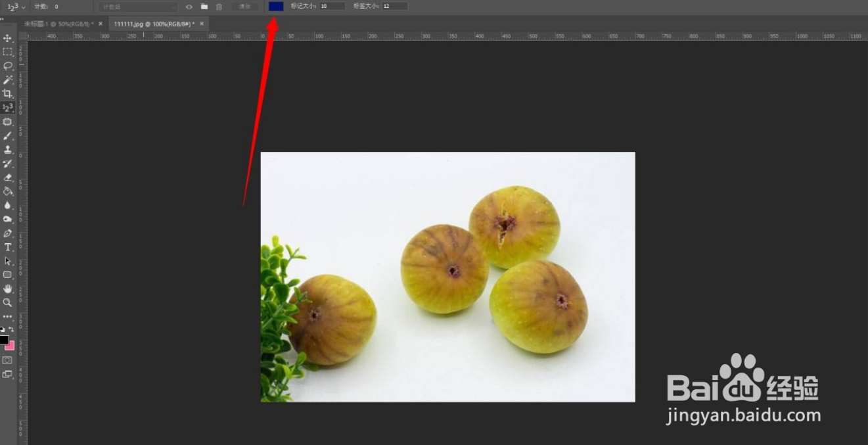Click the Clear count button
Image resolution: width=868 pixels, height=445 pixels.
244,7
